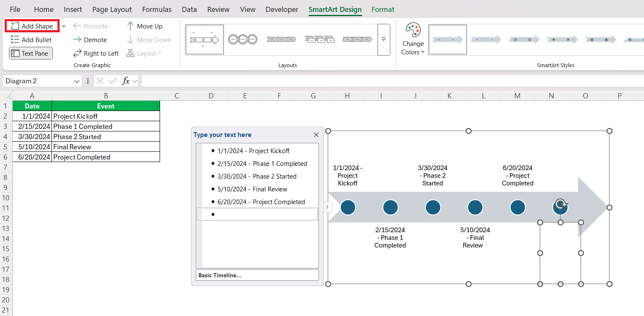Open the Layout dropdown
The height and width of the screenshot is (316, 644).
coord(144,53)
